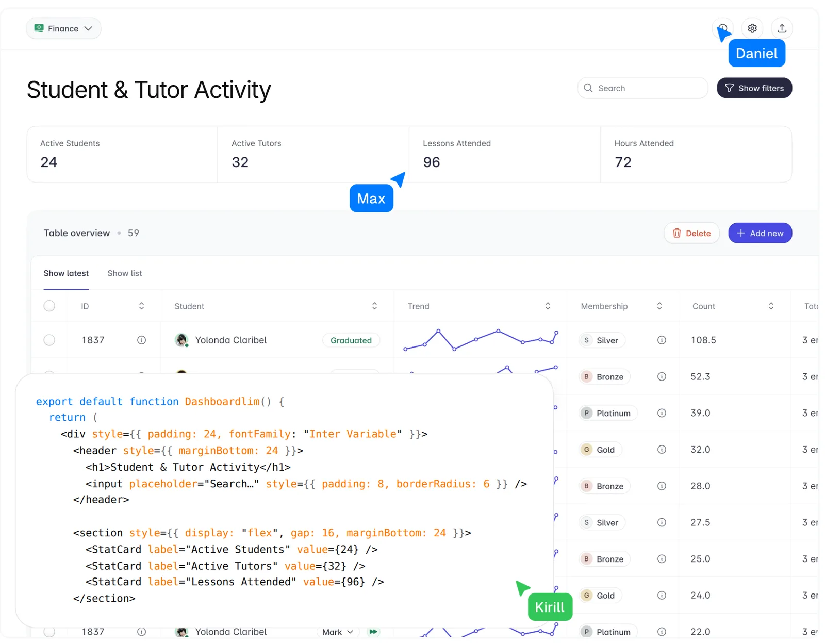The height and width of the screenshot is (644, 825).
Task: Click the magnifier icon in the Search box
Action: 588,88
